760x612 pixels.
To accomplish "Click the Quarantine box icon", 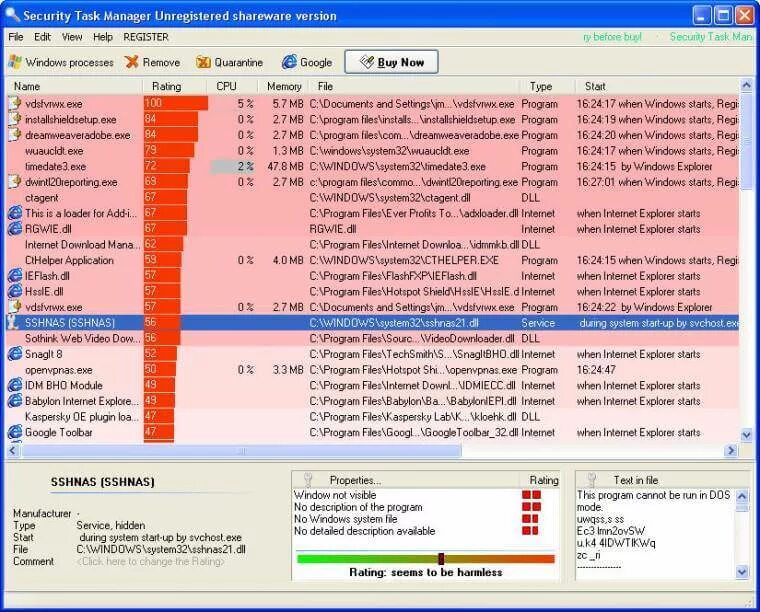I will point(203,62).
